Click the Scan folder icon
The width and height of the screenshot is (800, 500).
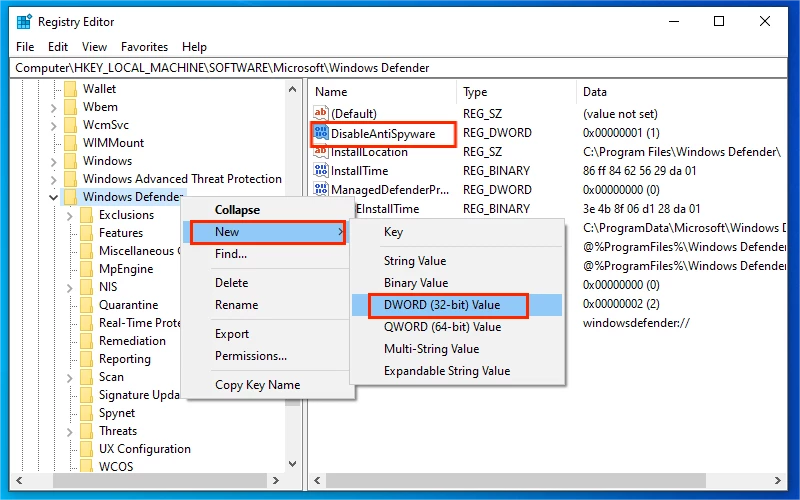point(86,377)
